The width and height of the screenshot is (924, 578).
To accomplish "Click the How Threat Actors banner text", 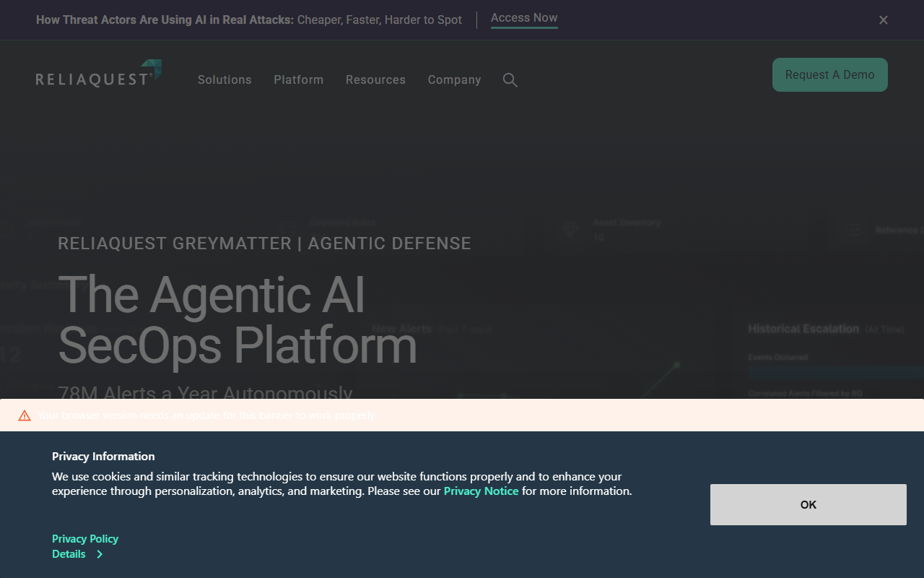I will 249,20.
